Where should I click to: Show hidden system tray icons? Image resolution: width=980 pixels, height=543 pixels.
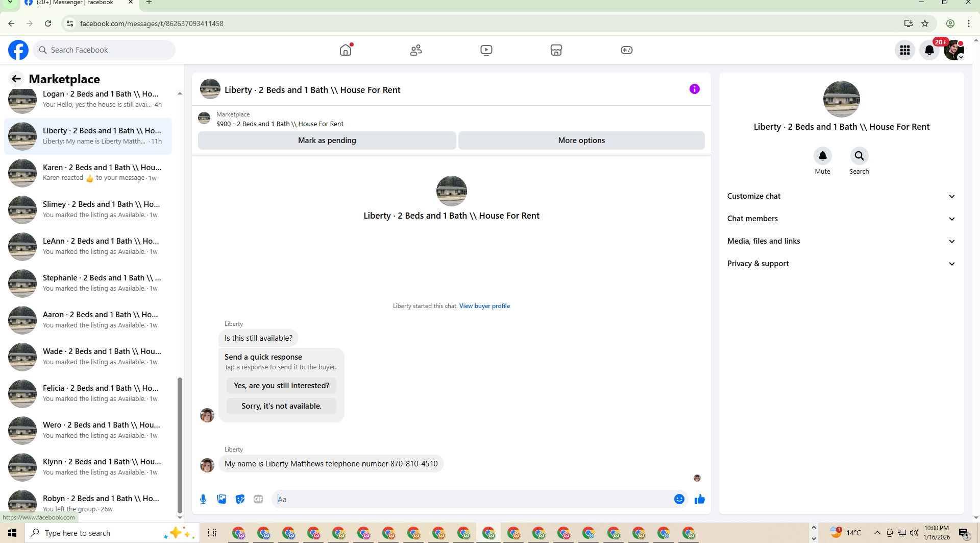tap(877, 533)
